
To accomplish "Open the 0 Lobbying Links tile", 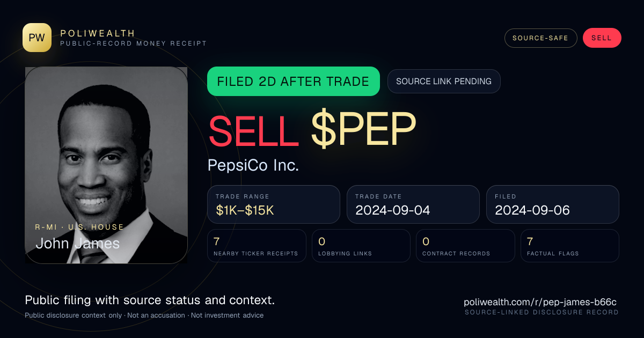I will click(361, 246).
